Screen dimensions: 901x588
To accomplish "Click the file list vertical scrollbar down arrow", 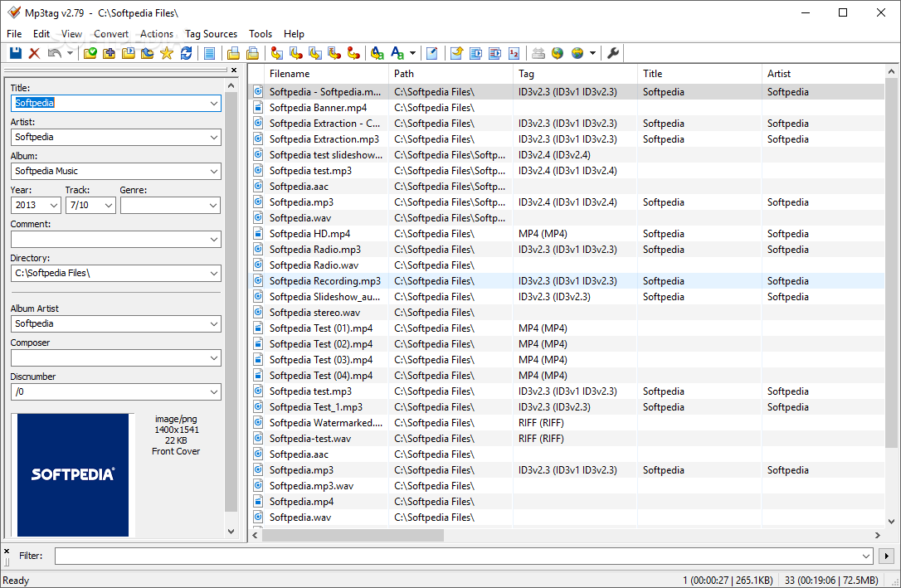I will pyautogui.click(x=891, y=522).
